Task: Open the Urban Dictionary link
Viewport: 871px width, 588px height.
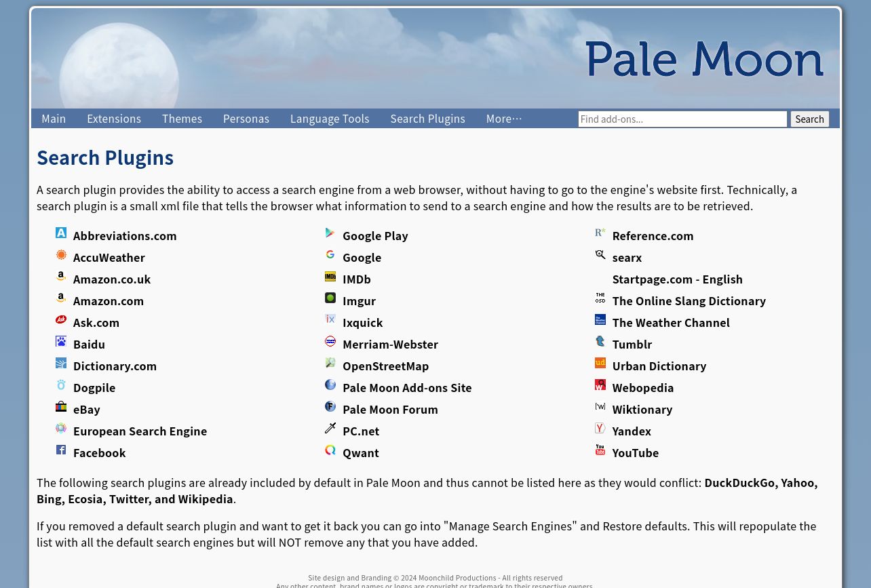Action: pyautogui.click(x=659, y=366)
